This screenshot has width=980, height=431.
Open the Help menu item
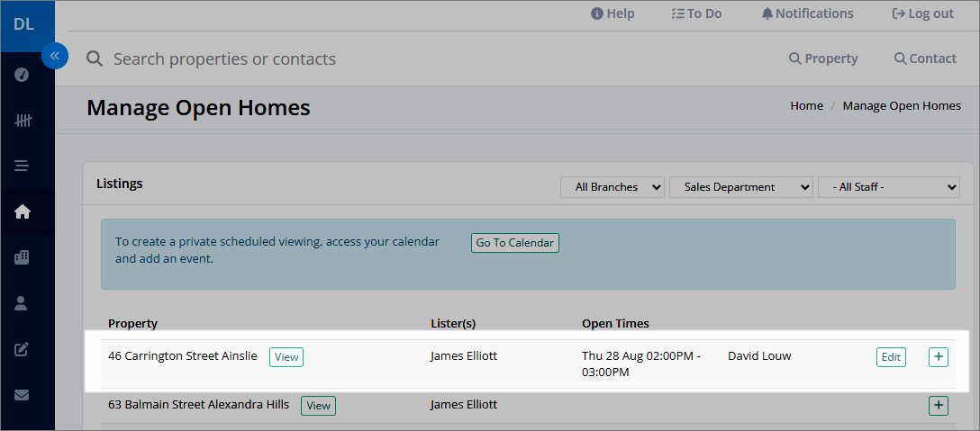click(612, 13)
